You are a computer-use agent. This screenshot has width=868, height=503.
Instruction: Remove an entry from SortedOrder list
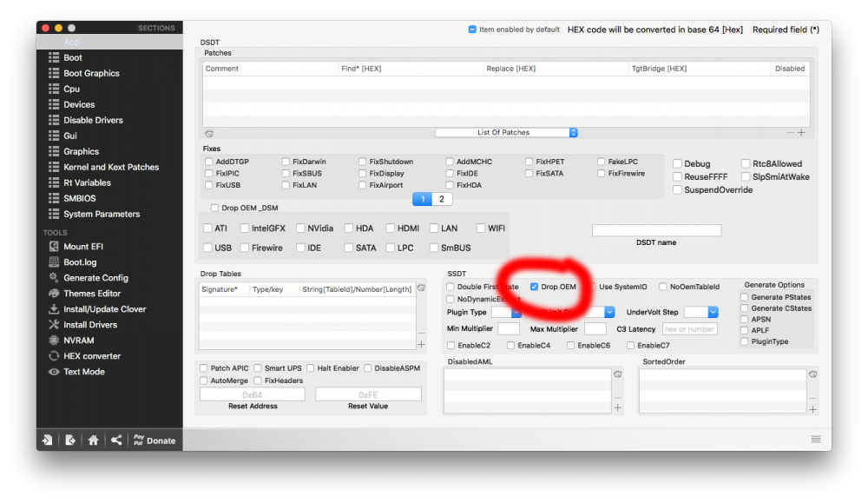click(x=812, y=398)
